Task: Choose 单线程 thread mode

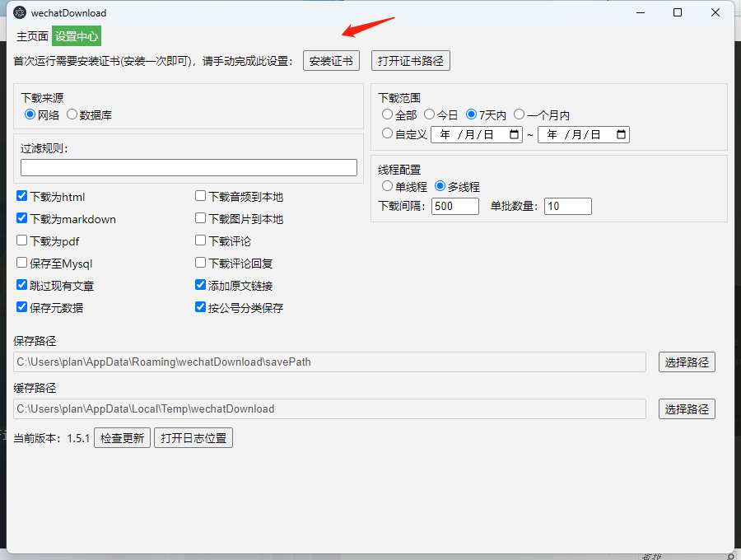Action: pyautogui.click(x=387, y=186)
